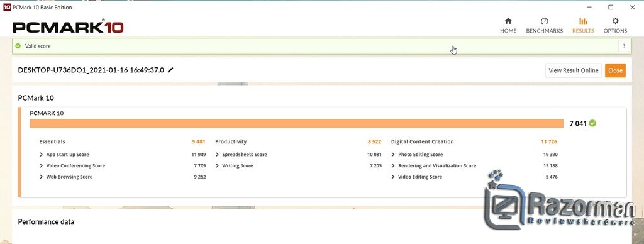Click the green check beside 7 041
This screenshot has width=644, height=244.
(x=592, y=123)
